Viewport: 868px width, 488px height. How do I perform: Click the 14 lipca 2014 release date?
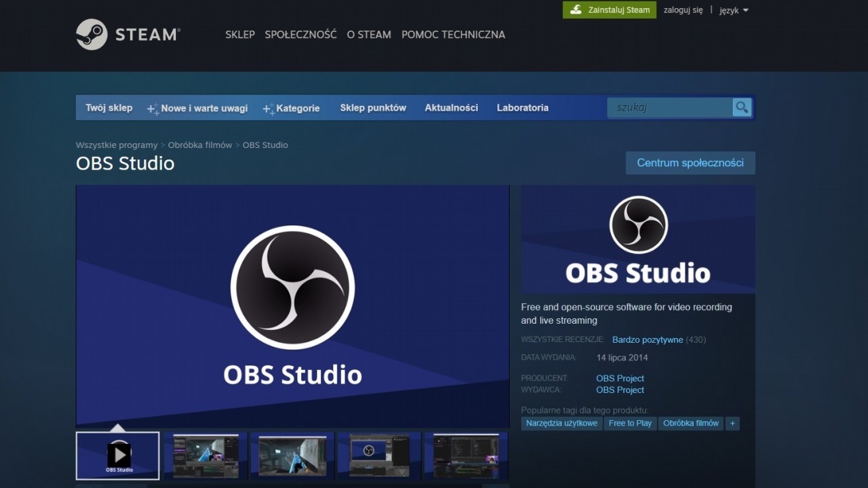(622, 357)
